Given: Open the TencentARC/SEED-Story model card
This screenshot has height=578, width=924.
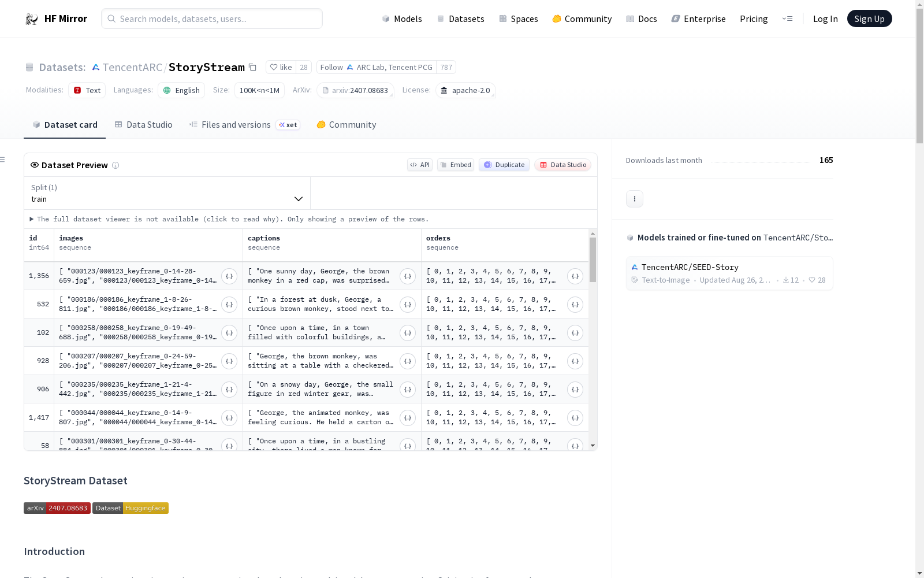Looking at the screenshot, I should point(729,273).
